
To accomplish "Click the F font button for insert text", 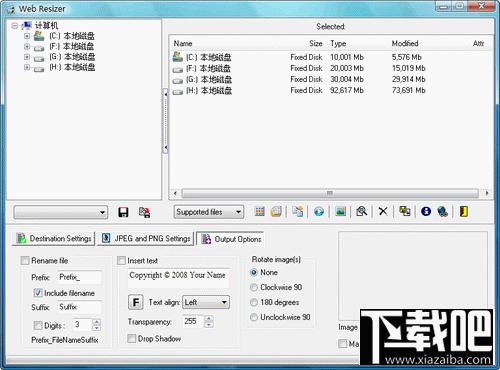I will pos(136,302).
